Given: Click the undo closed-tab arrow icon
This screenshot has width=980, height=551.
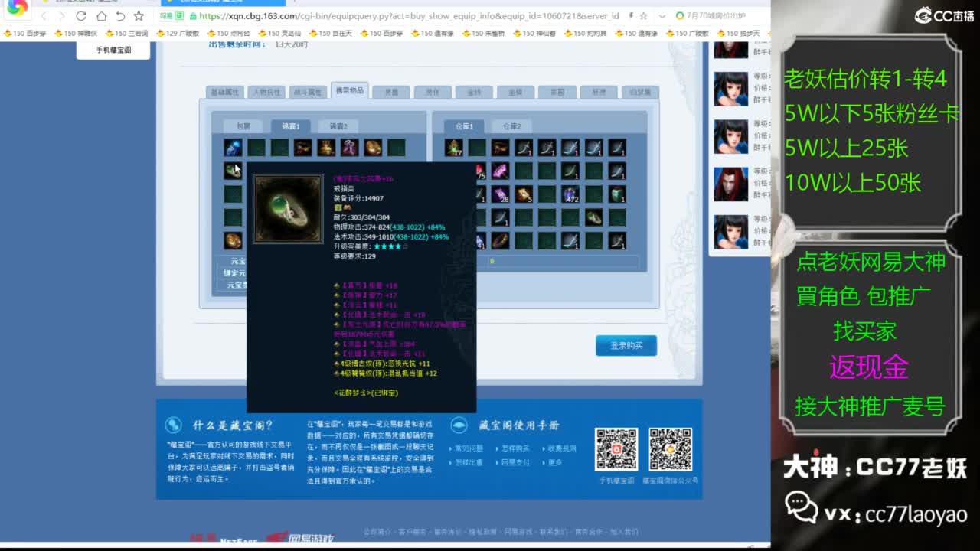Looking at the screenshot, I should coord(120,16).
